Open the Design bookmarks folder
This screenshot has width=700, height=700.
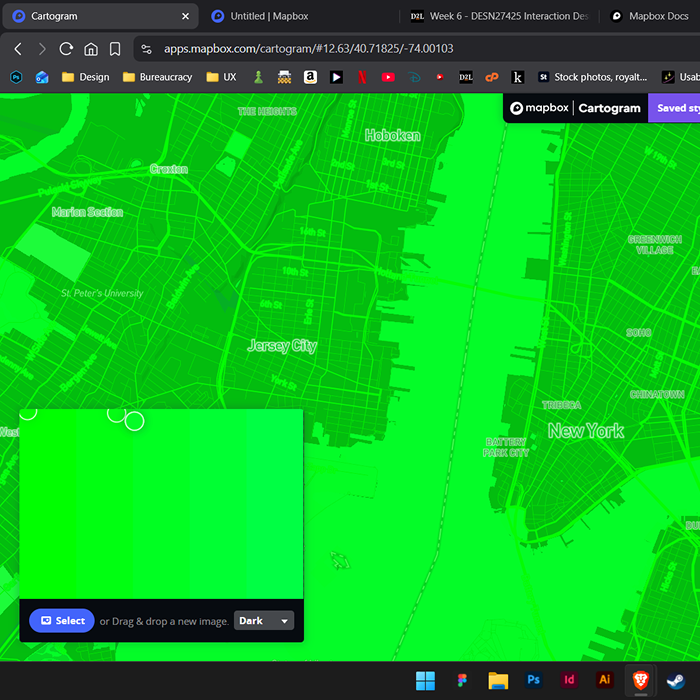coord(85,77)
